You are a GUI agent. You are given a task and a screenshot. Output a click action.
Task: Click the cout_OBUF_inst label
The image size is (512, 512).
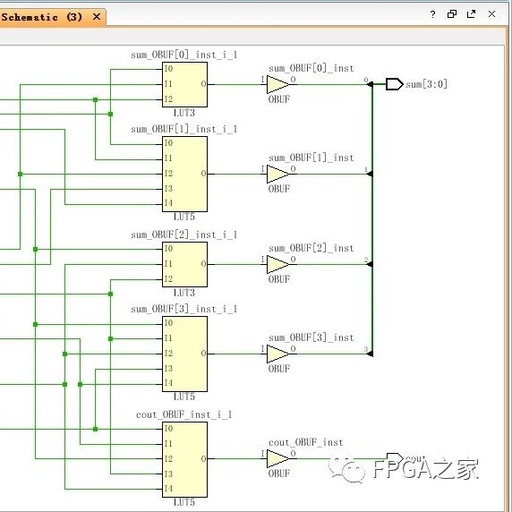pyautogui.click(x=306, y=442)
